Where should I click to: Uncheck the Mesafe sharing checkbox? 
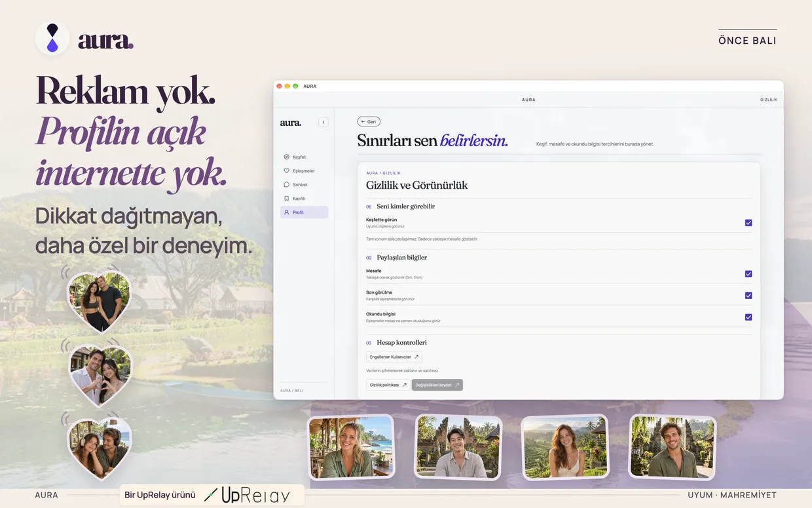click(748, 274)
